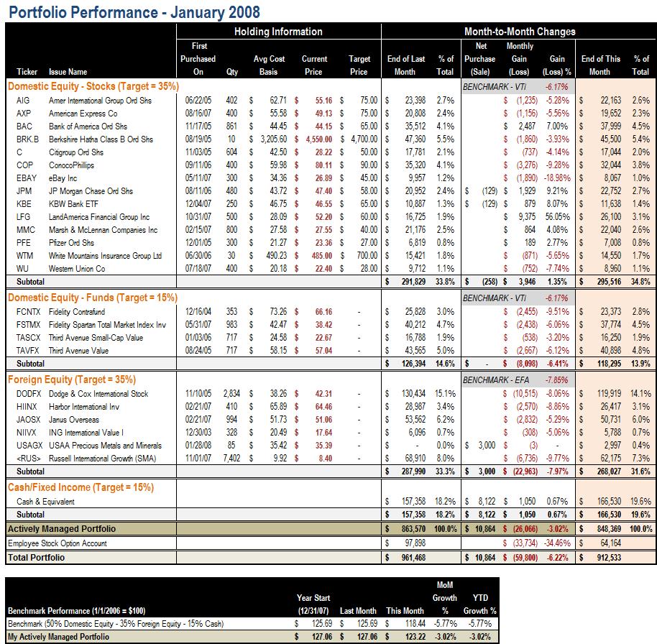Click the EBAY ticker cell
The height and width of the screenshot is (644, 657).
(x=26, y=178)
